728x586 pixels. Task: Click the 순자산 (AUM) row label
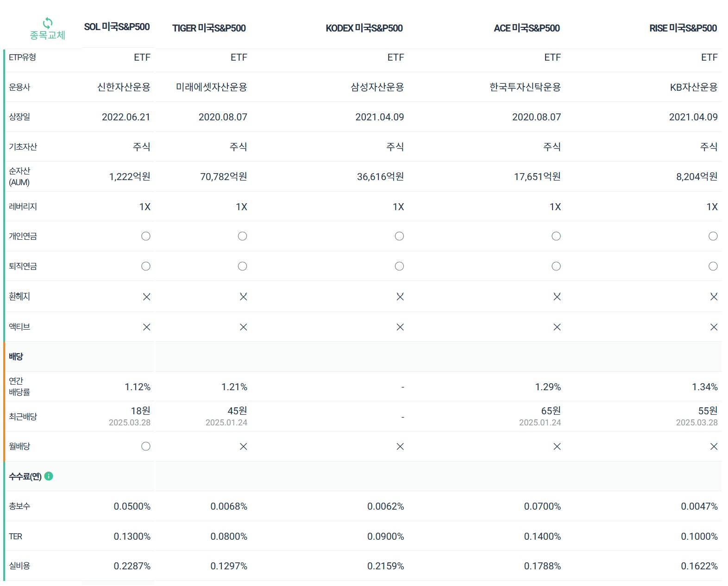click(19, 176)
